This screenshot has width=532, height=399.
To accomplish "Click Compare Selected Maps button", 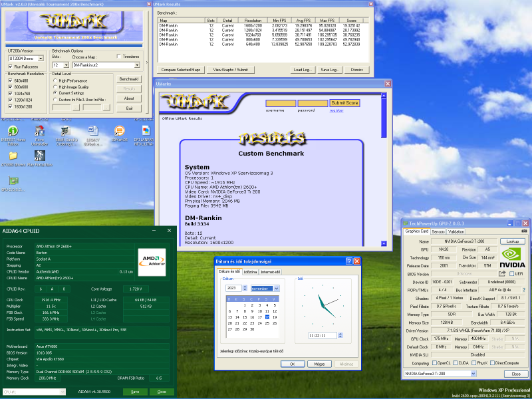I will click(x=180, y=70).
